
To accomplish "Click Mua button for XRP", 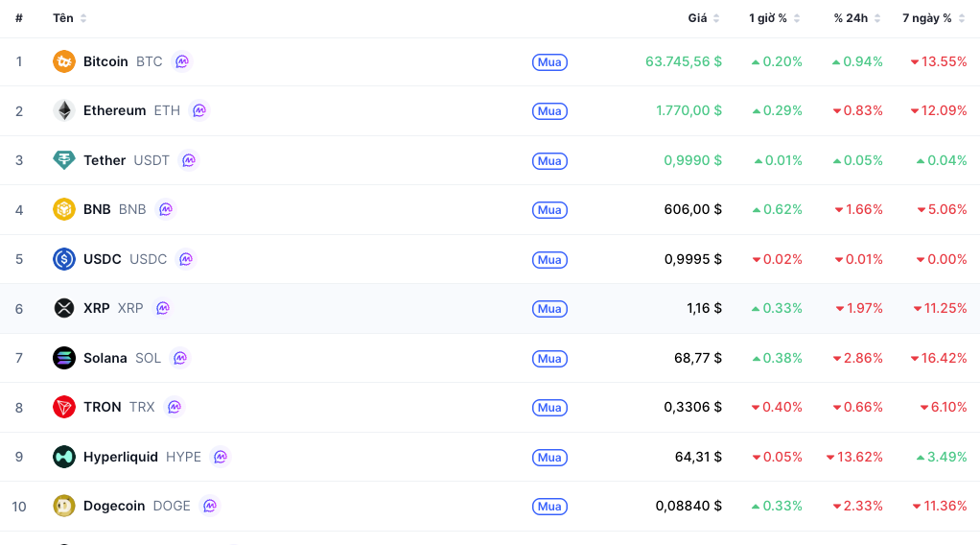I will pyautogui.click(x=549, y=308).
